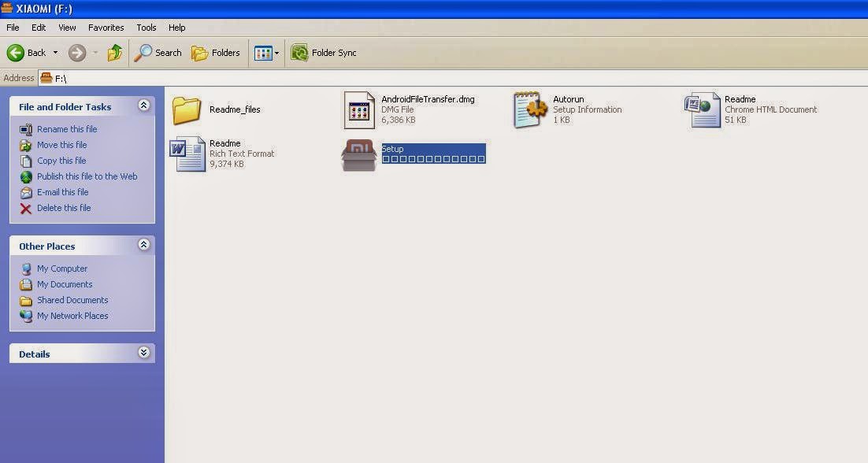Click the envelope icon beside E-mail this file
Viewport: 868px width, 463px height.
(26, 192)
